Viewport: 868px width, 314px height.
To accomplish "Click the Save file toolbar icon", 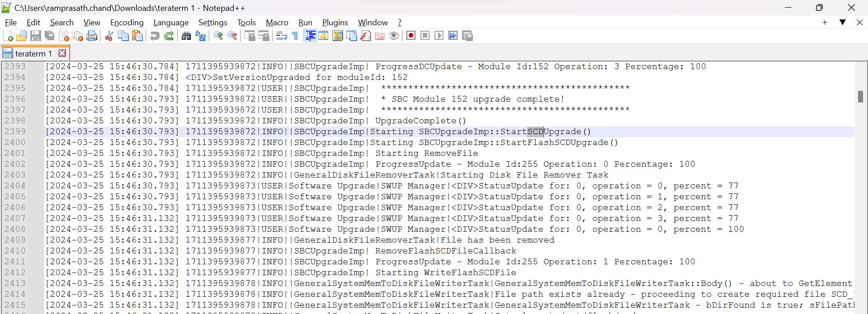I will (x=36, y=36).
